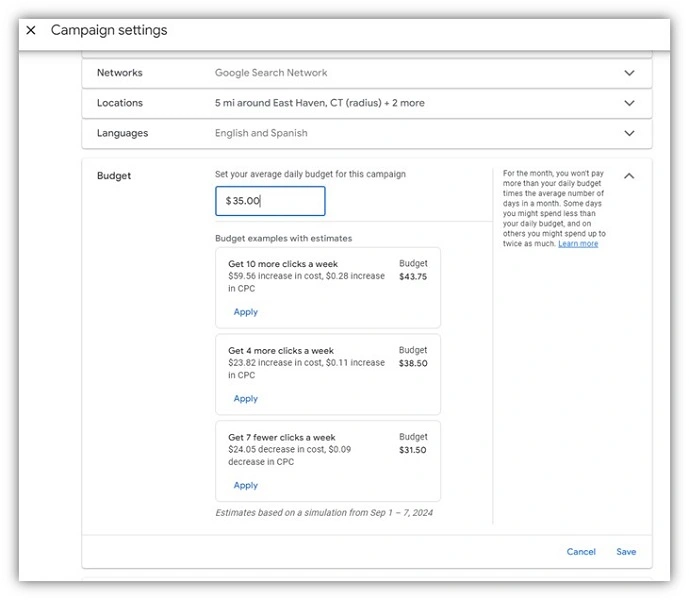
Task: Save the budget settings
Action: point(626,552)
